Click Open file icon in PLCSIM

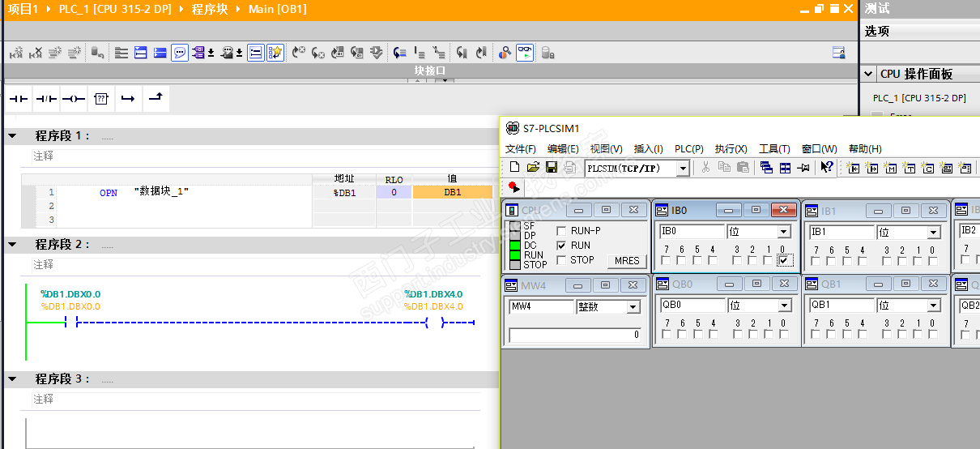pyautogui.click(x=532, y=167)
